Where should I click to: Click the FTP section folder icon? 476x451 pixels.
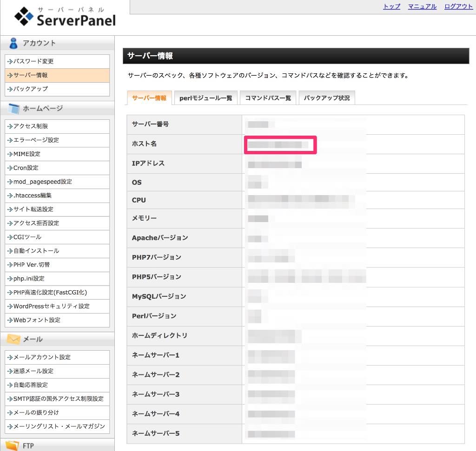[13, 446]
